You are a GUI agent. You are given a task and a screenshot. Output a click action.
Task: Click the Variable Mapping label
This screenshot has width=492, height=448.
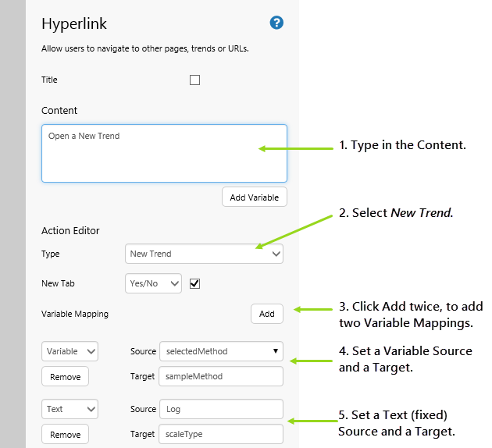pos(75,314)
